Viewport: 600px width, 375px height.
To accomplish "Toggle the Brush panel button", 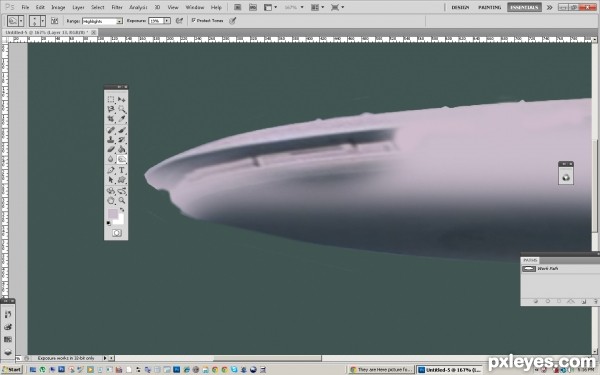I will 55,21.
